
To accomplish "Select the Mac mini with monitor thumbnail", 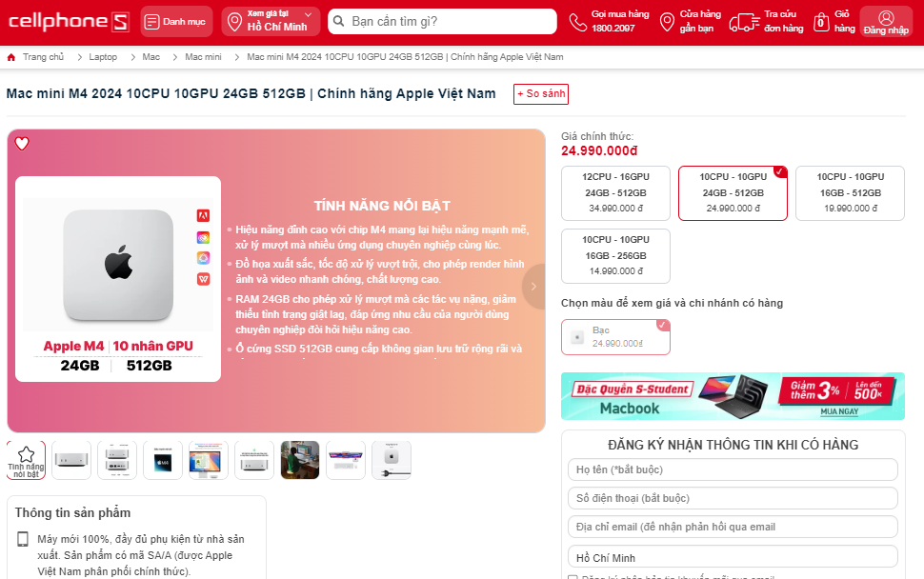I will [209, 460].
